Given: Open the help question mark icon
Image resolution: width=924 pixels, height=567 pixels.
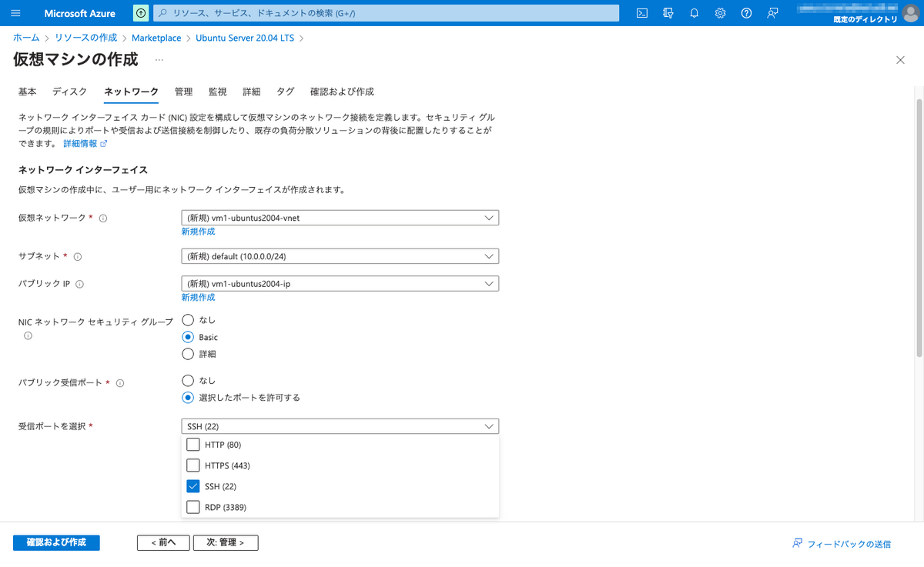Looking at the screenshot, I should click(x=746, y=13).
